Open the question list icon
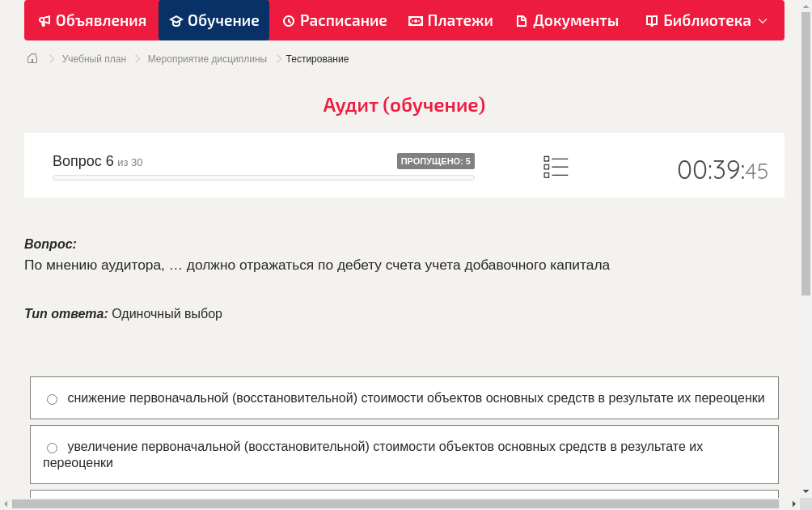 (556, 166)
